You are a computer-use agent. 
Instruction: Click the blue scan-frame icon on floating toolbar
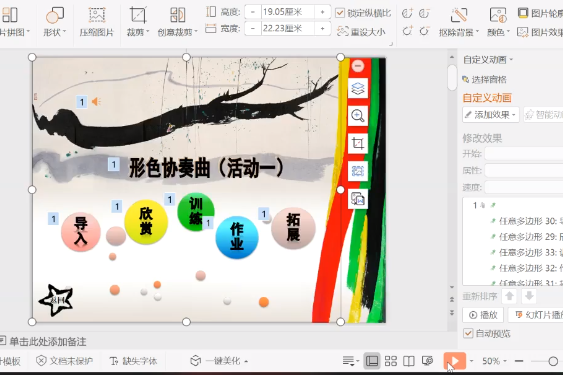coord(358,171)
